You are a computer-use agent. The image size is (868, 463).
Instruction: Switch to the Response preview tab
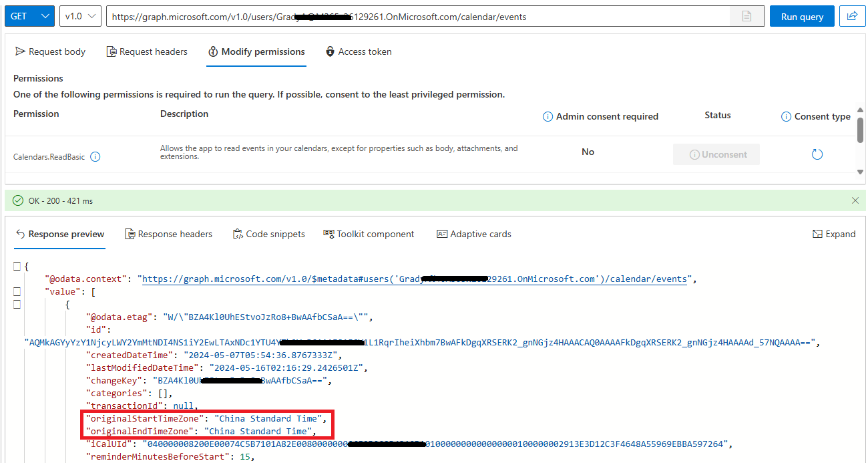60,234
